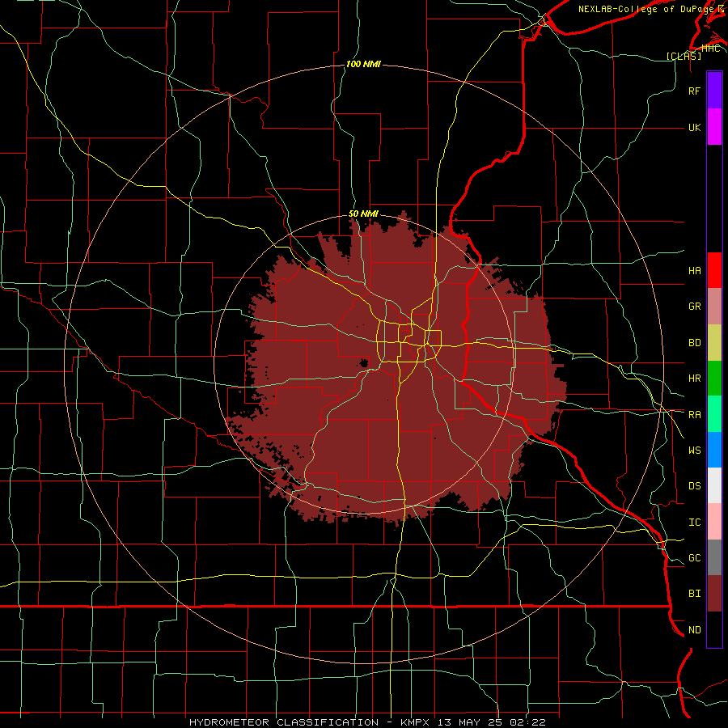Click the WS legend label
This screenshot has height=728, width=728.
tap(694, 450)
